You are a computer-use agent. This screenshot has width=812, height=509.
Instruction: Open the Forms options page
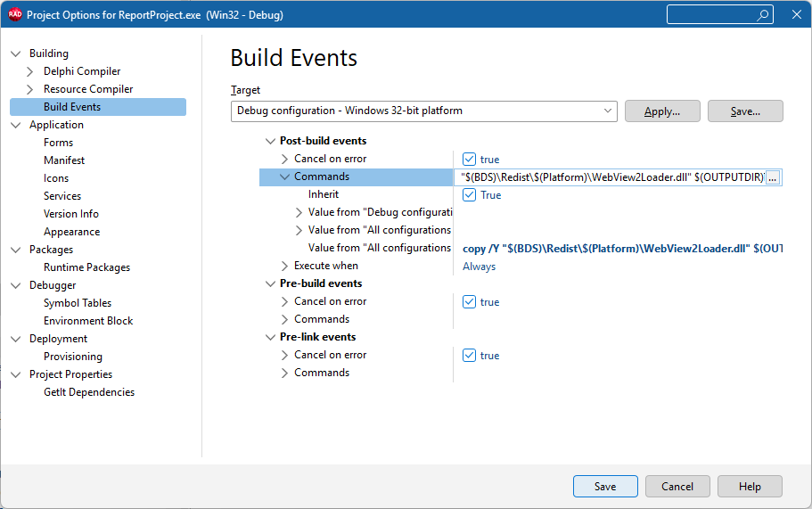point(58,143)
